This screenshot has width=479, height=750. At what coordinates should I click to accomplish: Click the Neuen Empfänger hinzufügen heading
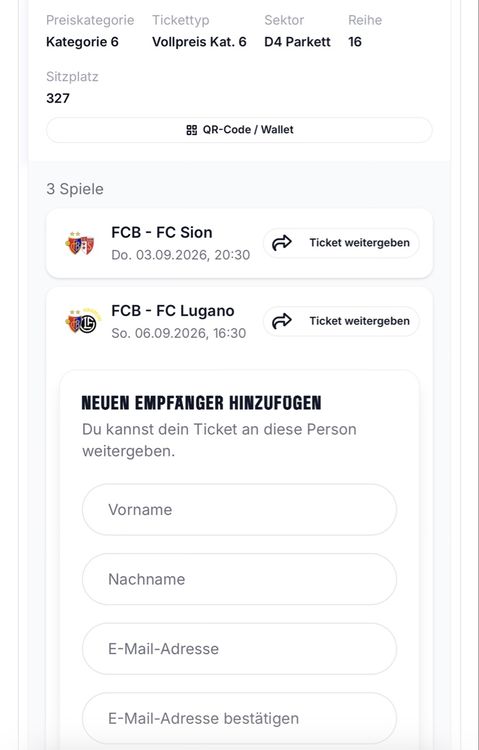click(x=201, y=403)
